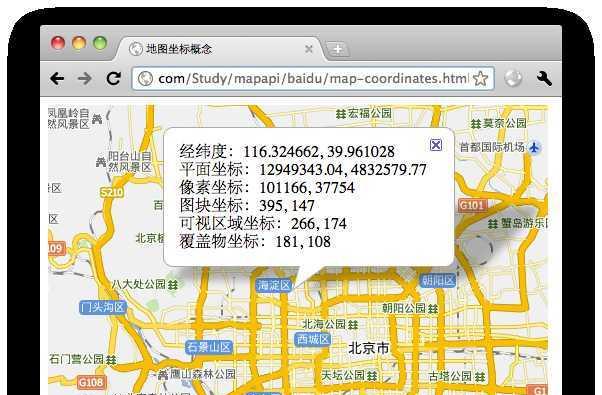Click the green zoom window button
This screenshot has width=602, height=395.
coord(100,43)
